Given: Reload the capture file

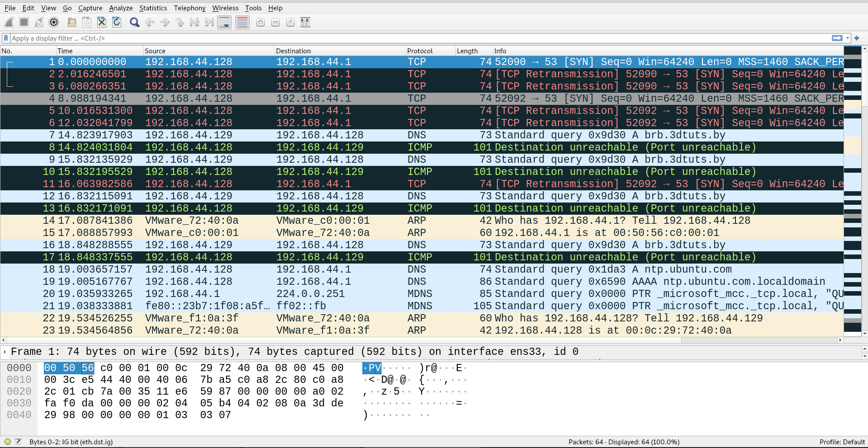Looking at the screenshot, I should coord(117,22).
